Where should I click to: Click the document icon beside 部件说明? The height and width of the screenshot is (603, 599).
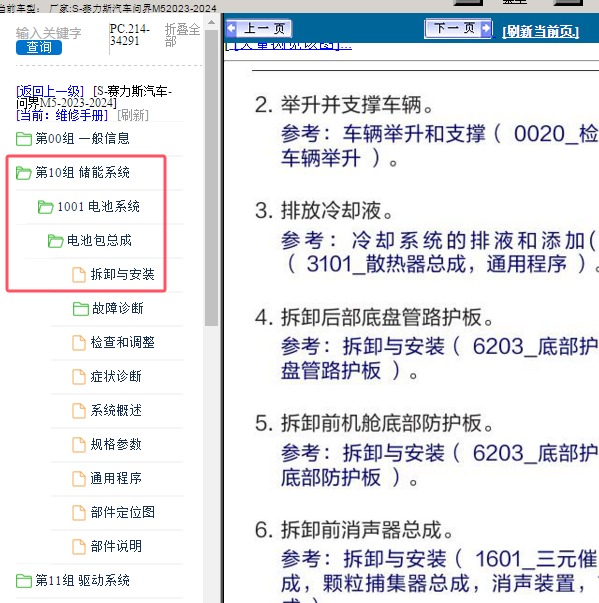click(x=79, y=546)
